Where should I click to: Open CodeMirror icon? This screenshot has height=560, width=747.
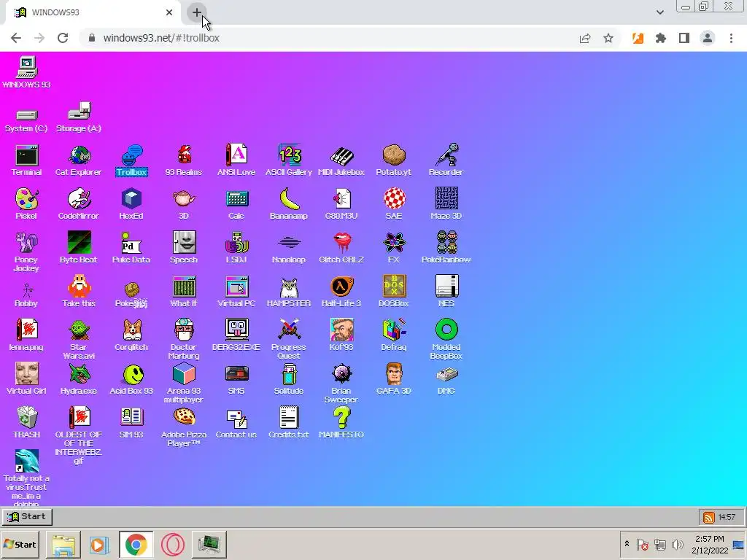coord(79,204)
